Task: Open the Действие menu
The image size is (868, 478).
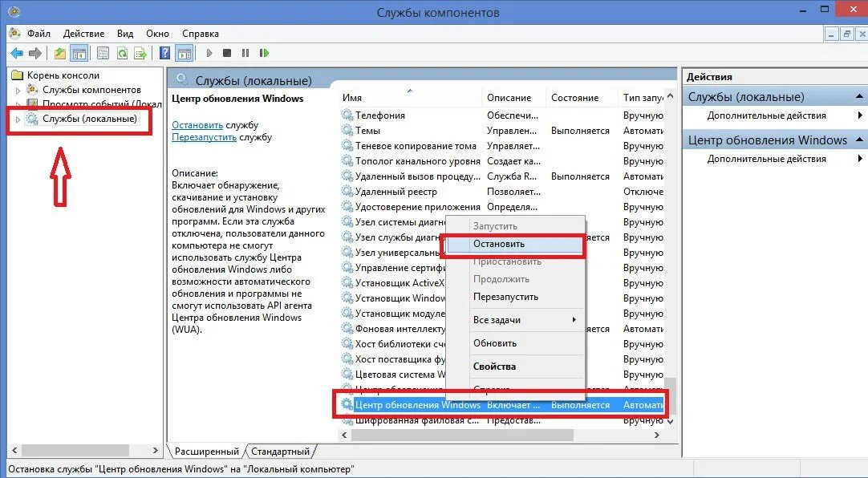Action: pyautogui.click(x=83, y=34)
